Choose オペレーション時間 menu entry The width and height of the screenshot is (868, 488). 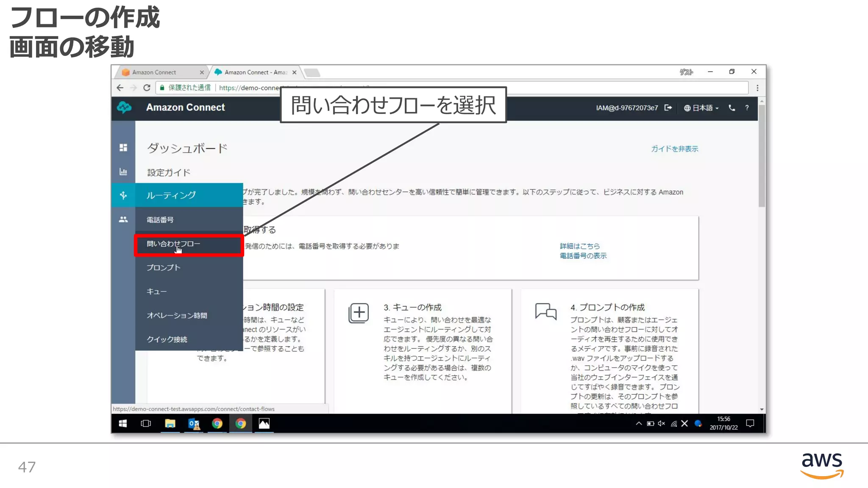point(177,316)
